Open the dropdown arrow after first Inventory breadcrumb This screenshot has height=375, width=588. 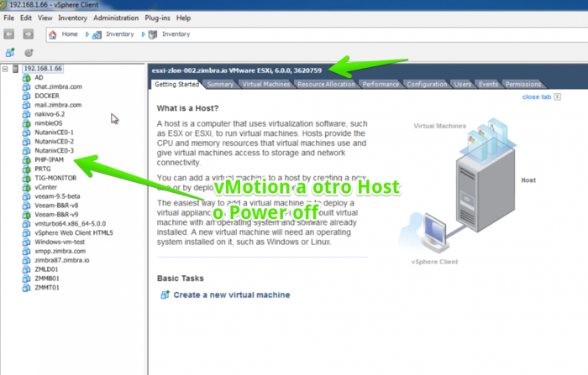[143, 34]
